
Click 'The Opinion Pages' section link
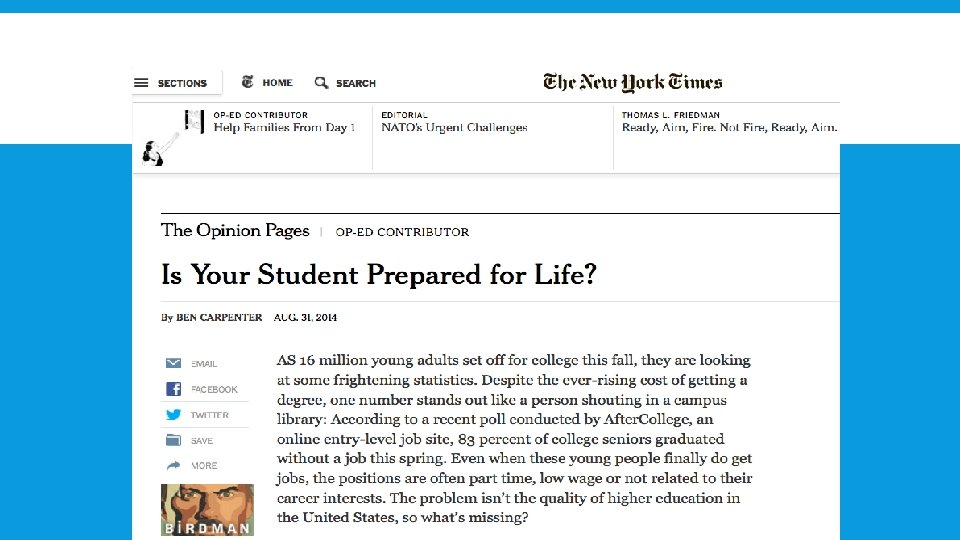[x=235, y=231]
